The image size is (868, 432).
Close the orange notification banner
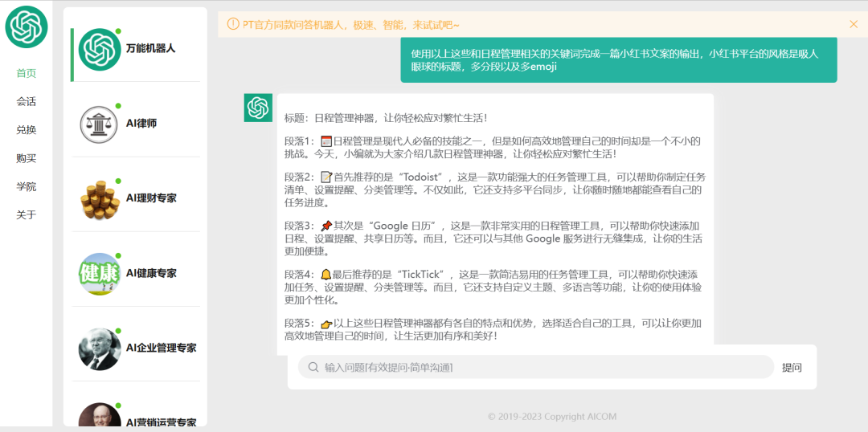(x=853, y=24)
